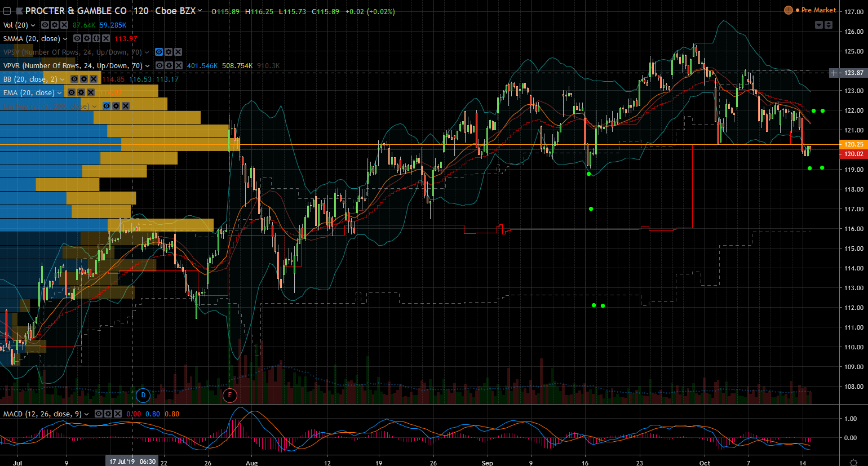The width and height of the screenshot is (868, 466).
Task: Click the change value +0.02 (+0.02%)
Action: (370, 11)
